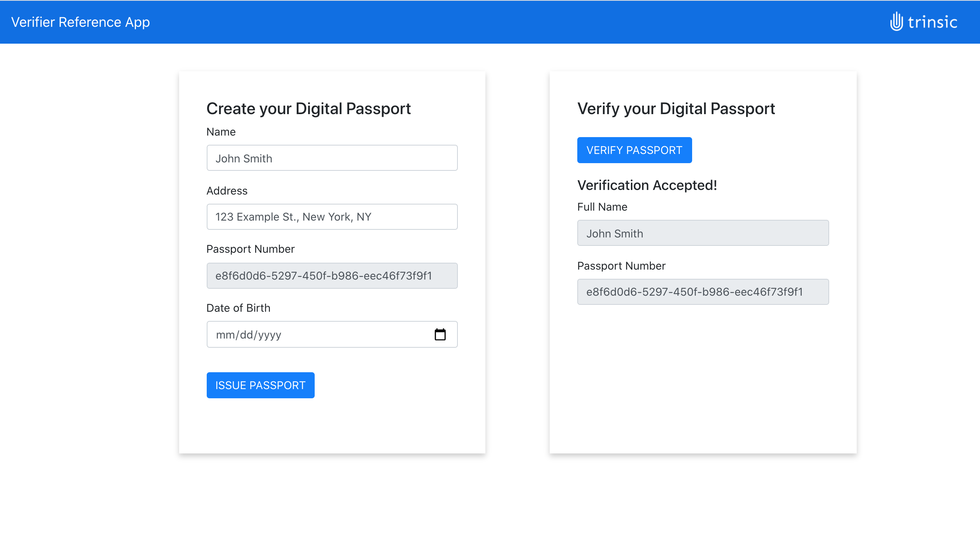Screen dimensions: 980x553
Task: Expand the Verify your Digital Passport panel
Action: click(x=676, y=108)
